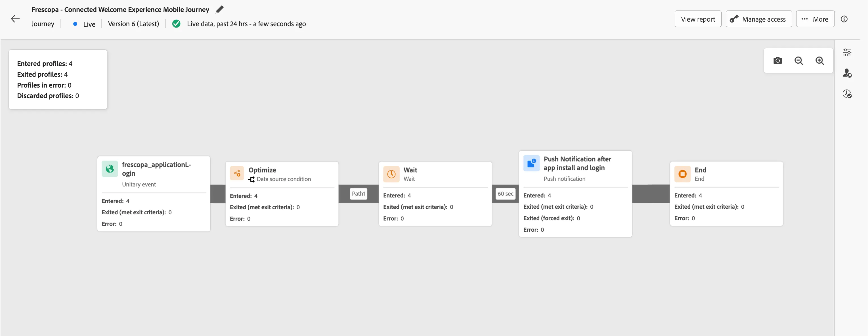The image size is (868, 336).
Task: Click the Optimize node title
Action: tap(262, 170)
